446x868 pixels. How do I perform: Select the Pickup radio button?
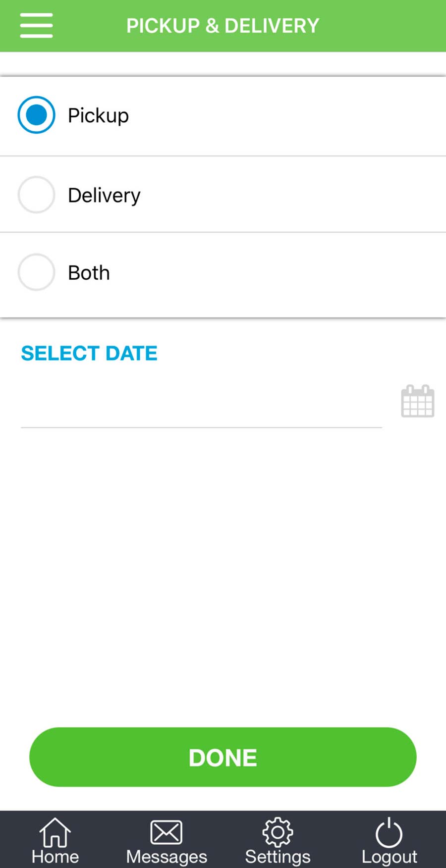click(x=36, y=115)
